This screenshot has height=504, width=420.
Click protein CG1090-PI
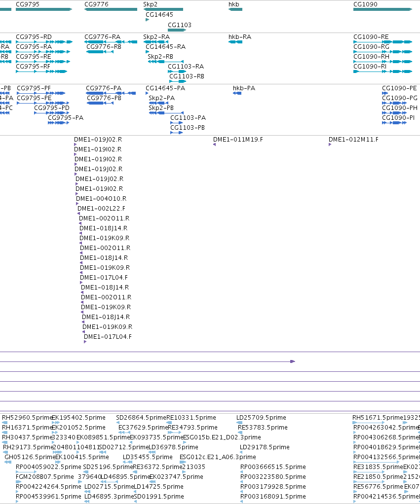tap(398, 118)
